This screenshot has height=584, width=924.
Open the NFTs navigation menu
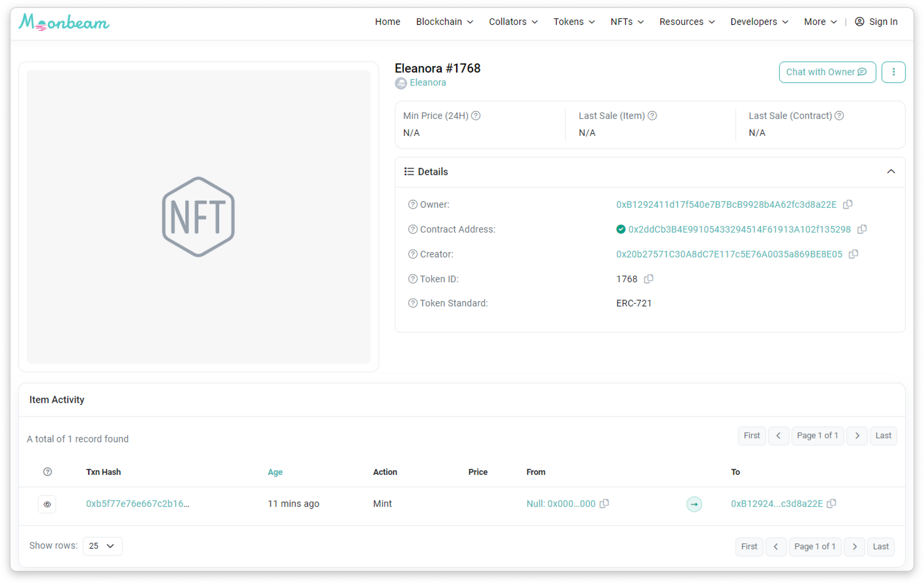(626, 22)
